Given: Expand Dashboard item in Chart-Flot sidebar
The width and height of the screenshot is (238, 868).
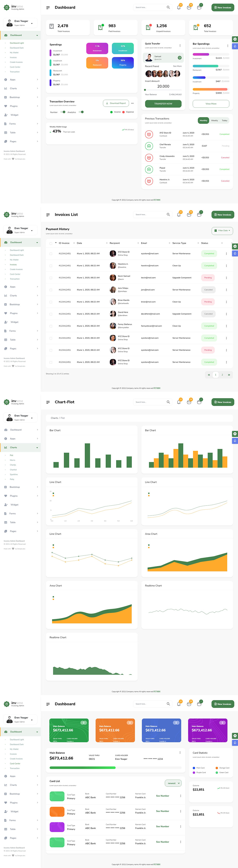Looking at the screenshot, I should 20,430.
